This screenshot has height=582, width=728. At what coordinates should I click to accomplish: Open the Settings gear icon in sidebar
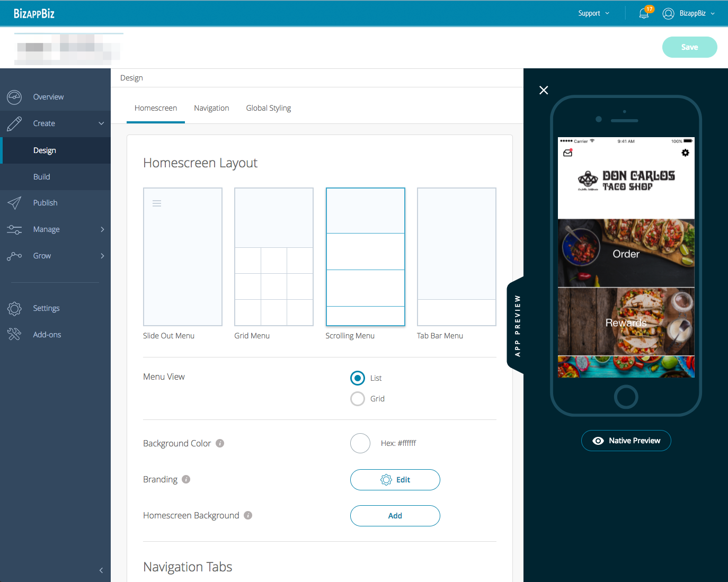[14, 308]
